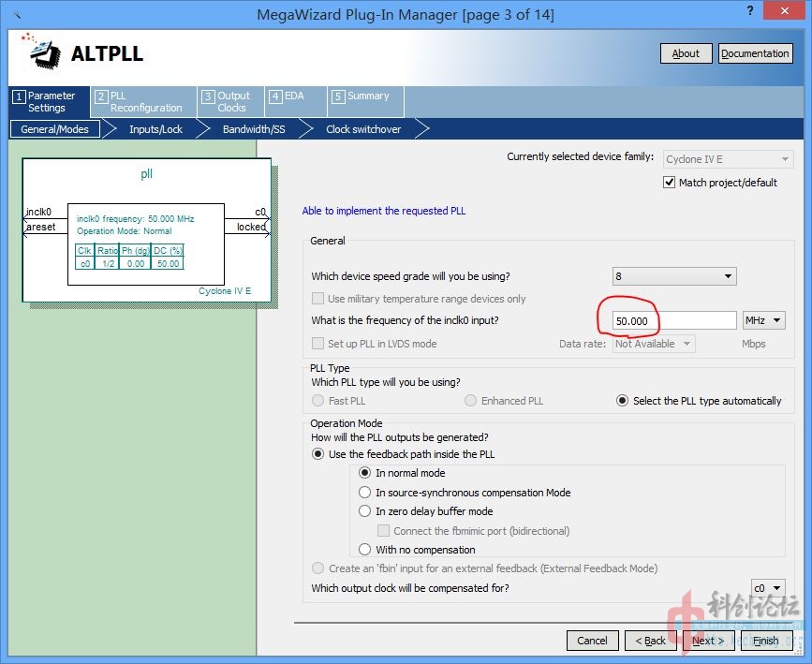Click the 'Operation Mode: Normal' diagram text

tap(125, 231)
